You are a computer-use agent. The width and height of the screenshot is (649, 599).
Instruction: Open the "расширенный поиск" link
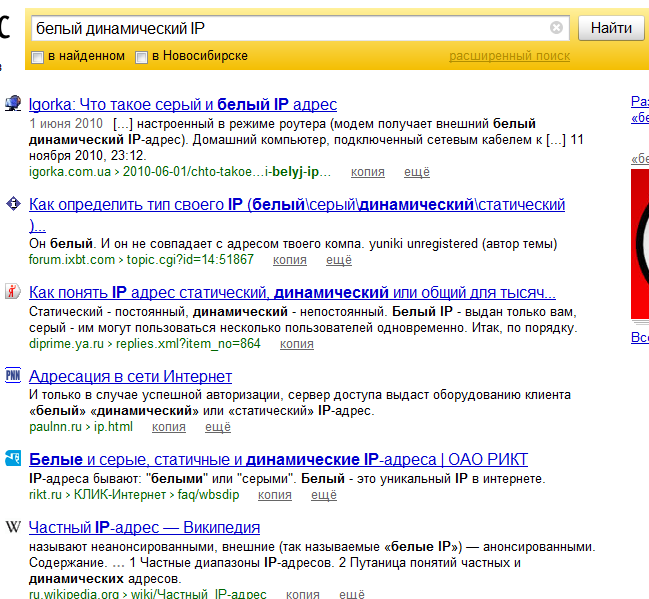tap(510, 56)
